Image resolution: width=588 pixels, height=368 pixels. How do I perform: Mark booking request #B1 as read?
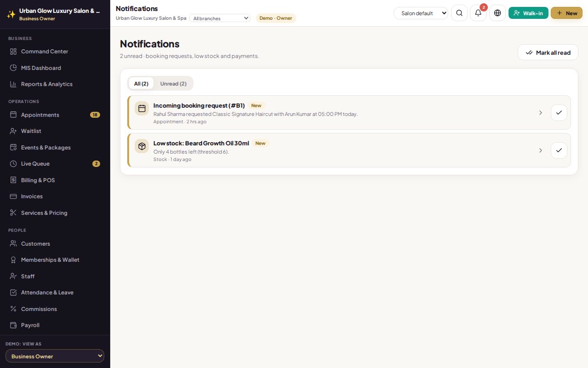click(x=559, y=113)
